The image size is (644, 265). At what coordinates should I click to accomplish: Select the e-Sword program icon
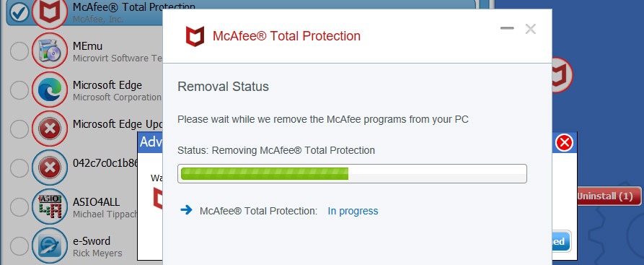(49, 246)
